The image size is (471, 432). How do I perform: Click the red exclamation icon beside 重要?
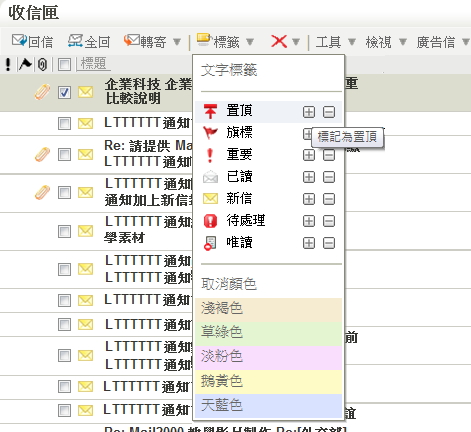pos(210,155)
